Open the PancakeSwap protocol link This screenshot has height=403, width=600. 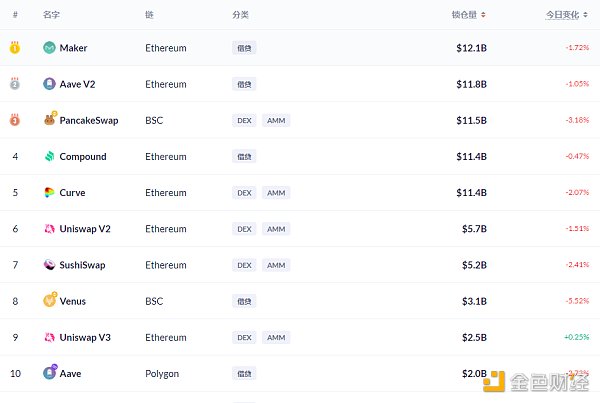[x=89, y=121]
